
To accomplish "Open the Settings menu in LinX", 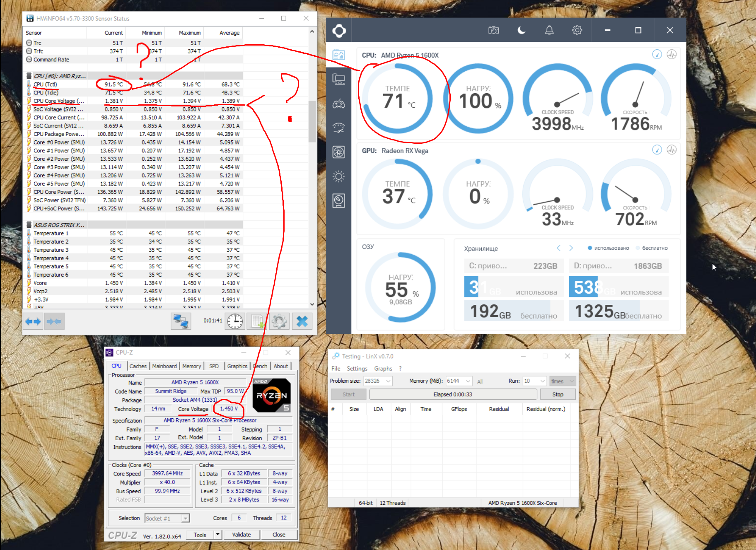I will [357, 369].
